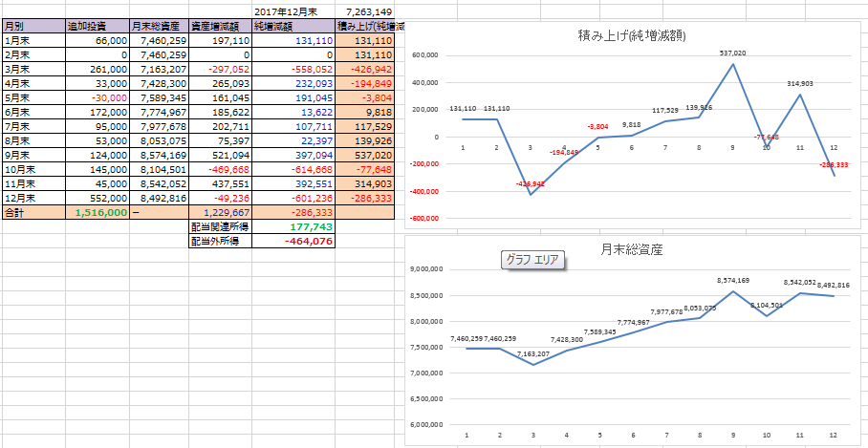This screenshot has width=868, height=448.
Task: Click the 8,574,169 table cell
Action: coord(159,156)
